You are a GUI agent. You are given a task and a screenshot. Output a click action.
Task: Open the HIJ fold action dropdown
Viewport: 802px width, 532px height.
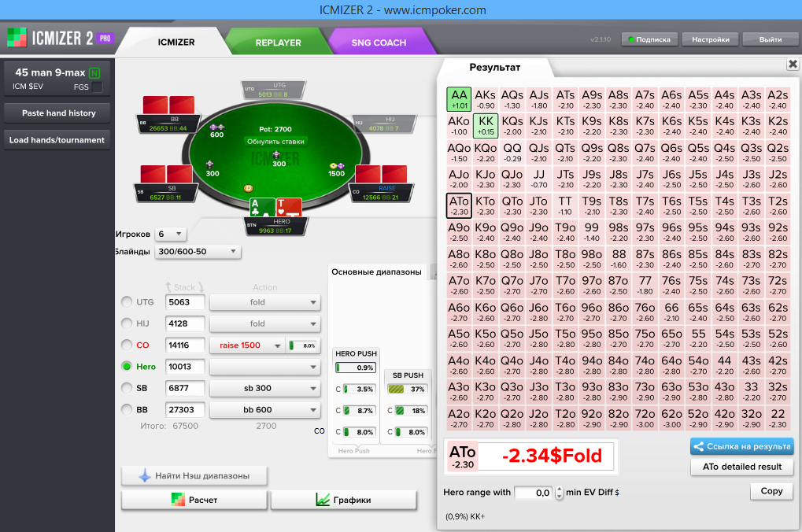pyautogui.click(x=265, y=323)
